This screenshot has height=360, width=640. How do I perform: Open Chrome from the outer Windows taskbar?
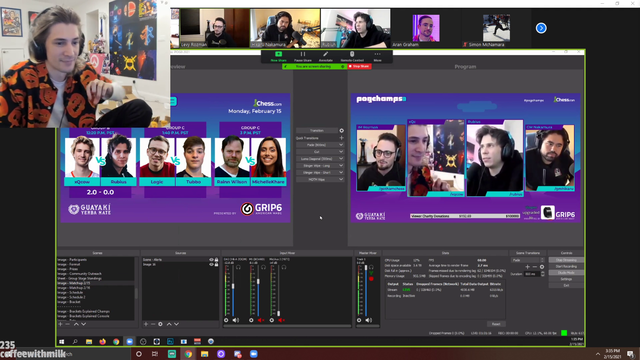(x=188, y=354)
